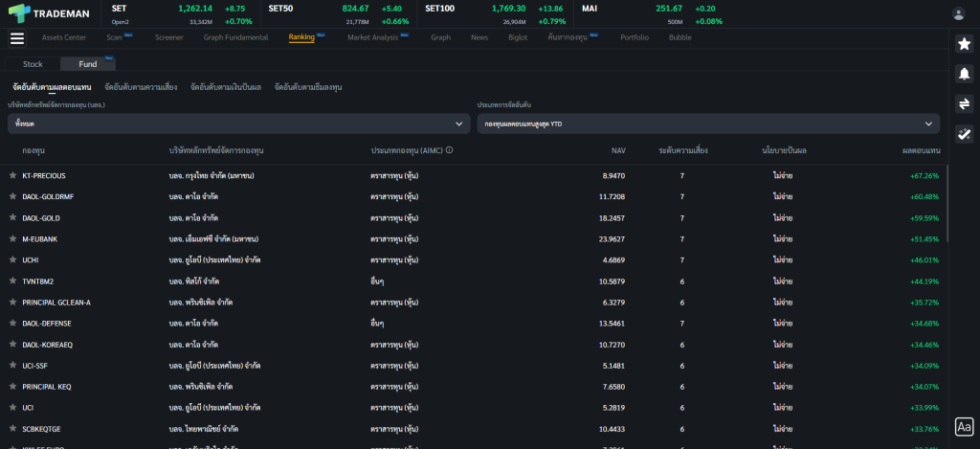Screen dimensions: 980x449
Task: Switch to the Stock tab
Action: click(x=33, y=64)
